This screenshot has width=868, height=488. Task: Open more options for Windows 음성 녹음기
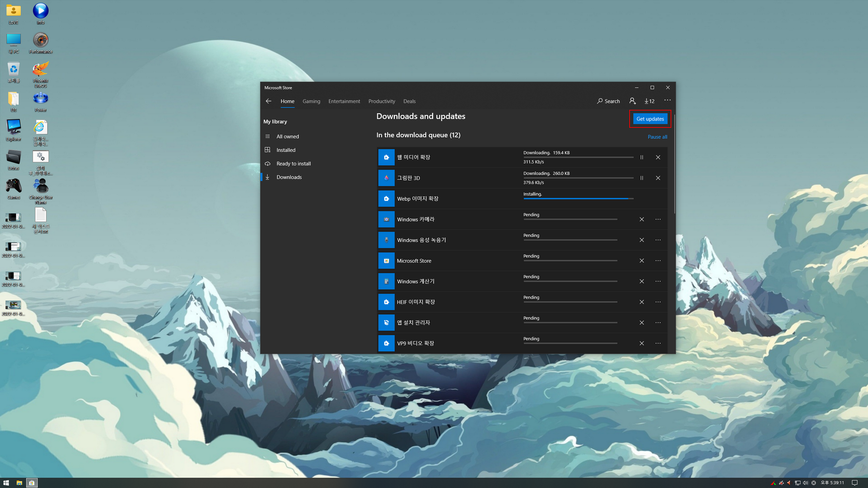pyautogui.click(x=658, y=240)
